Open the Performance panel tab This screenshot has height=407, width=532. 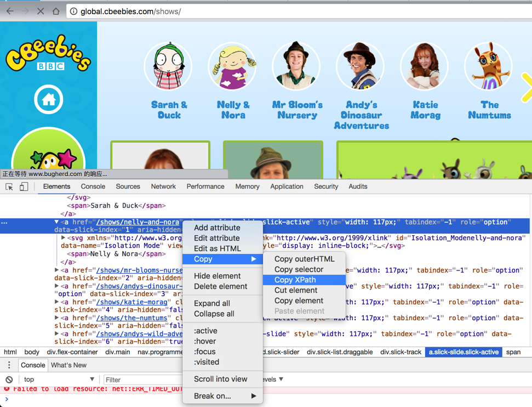tap(205, 186)
